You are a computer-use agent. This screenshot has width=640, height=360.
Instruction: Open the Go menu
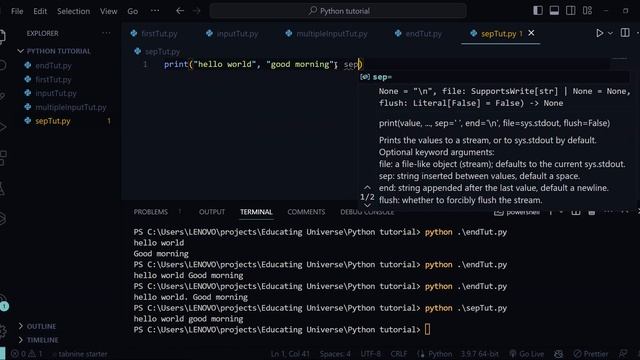(133, 11)
